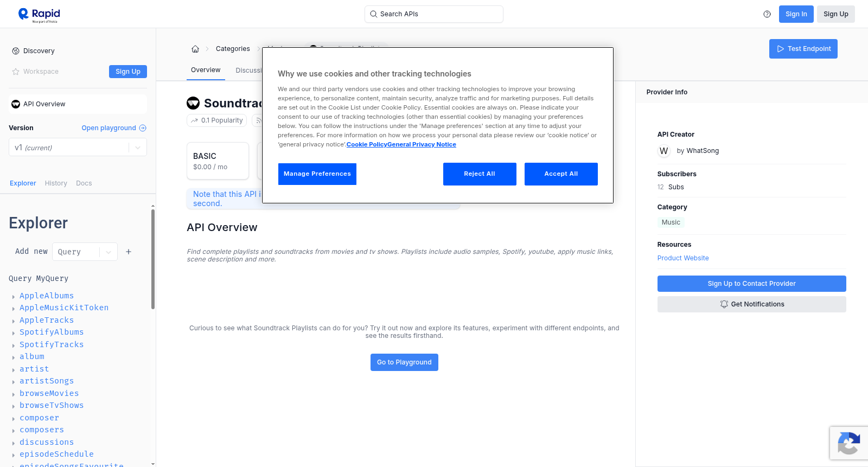Image resolution: width=868 pixels, height=467 pixels.
Task: Click browseMovies in explorer tree
Action: click(49, 393)
